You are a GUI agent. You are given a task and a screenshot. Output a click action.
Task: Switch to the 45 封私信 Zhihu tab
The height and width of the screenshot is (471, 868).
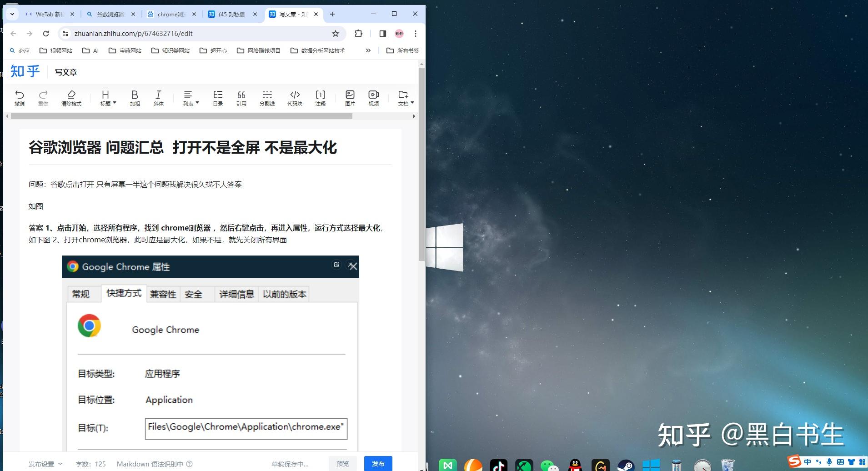tap(232, 14)
